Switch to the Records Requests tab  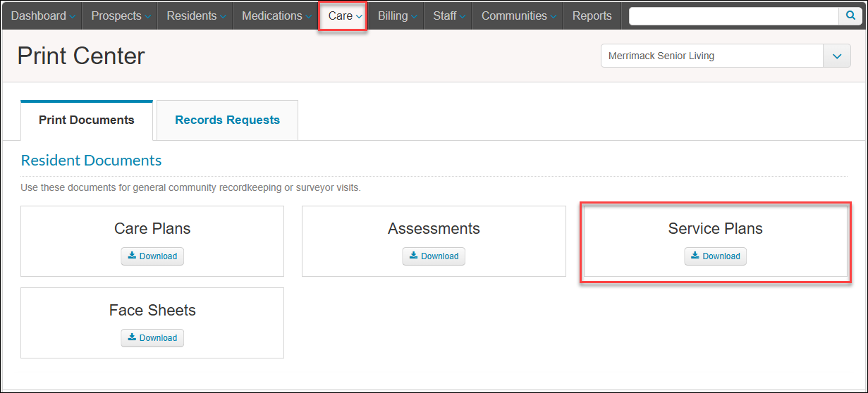click(227, 120)
